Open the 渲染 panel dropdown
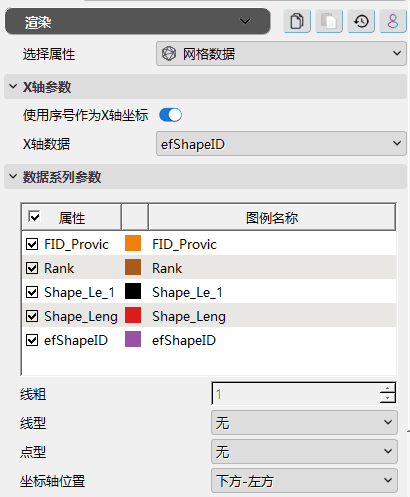Viewport: 410px width, 497px height. point(137,22)
